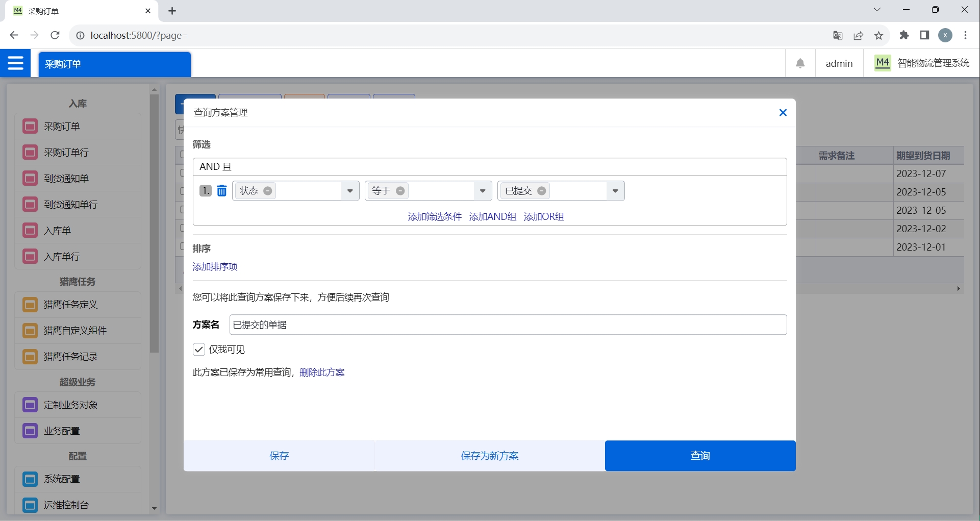The image size is (980, 521).
Task: Open browser profile avatar
Action: [945, 35]
